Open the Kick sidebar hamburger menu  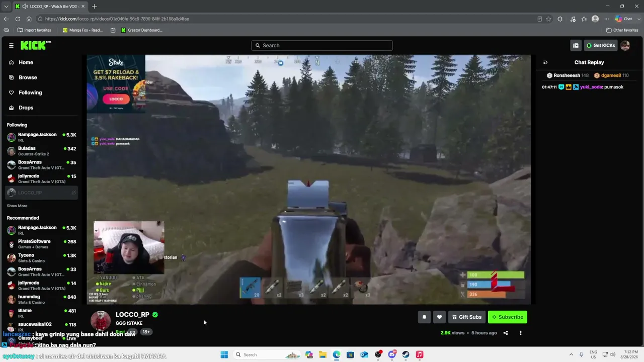coord(11,46)
